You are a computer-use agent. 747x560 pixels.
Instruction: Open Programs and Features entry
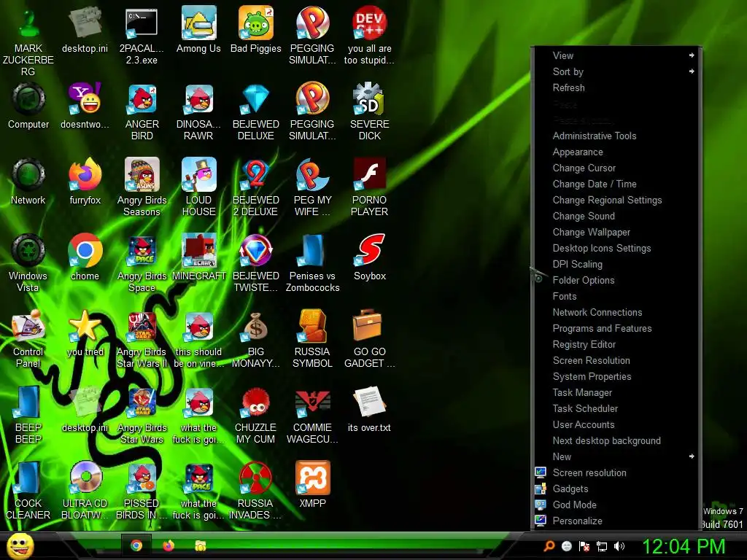616,328
